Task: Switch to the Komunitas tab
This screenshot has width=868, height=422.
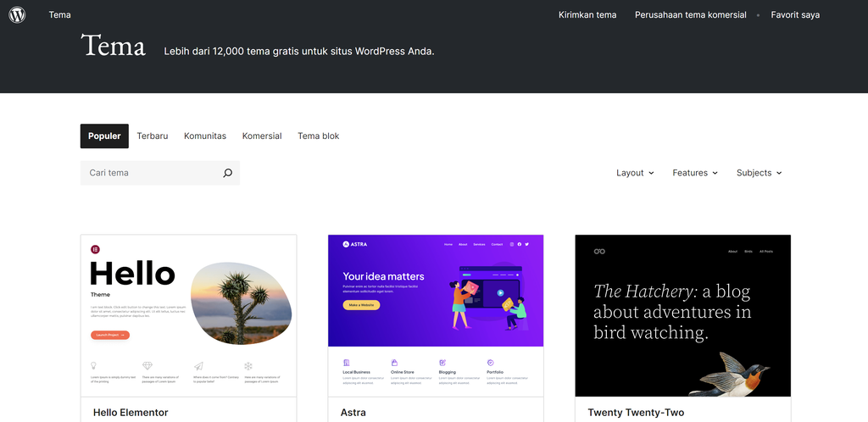Action: coord(205,136)
